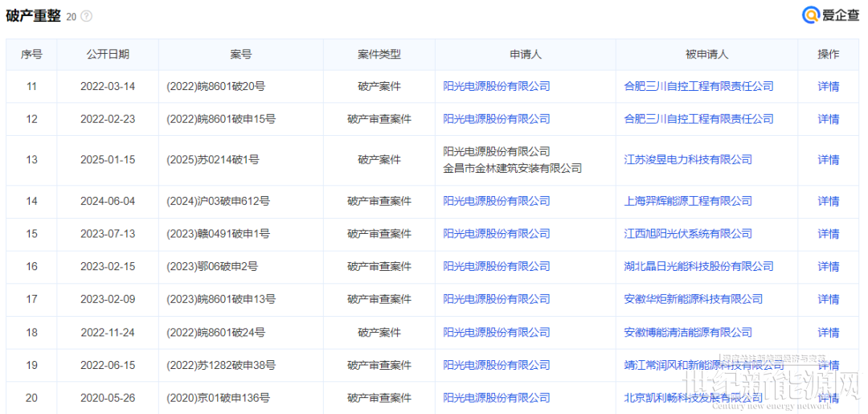Select case number (2022)皖8601破申15号
Image resolution: width=868 pixels, height=414 pixels.
[x=221, y=119]
